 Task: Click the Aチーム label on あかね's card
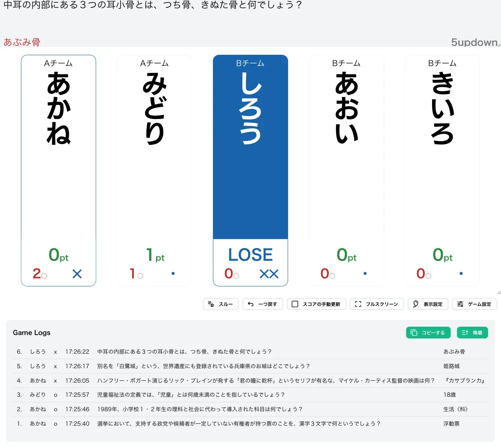point(58,63)
